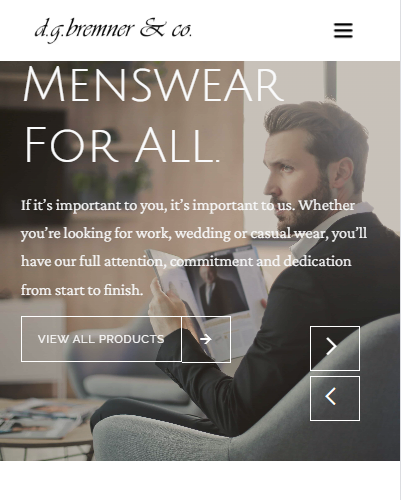Click the 'For All.' heading line
Screen dimensions: 401x500
[x=122, y=145]
